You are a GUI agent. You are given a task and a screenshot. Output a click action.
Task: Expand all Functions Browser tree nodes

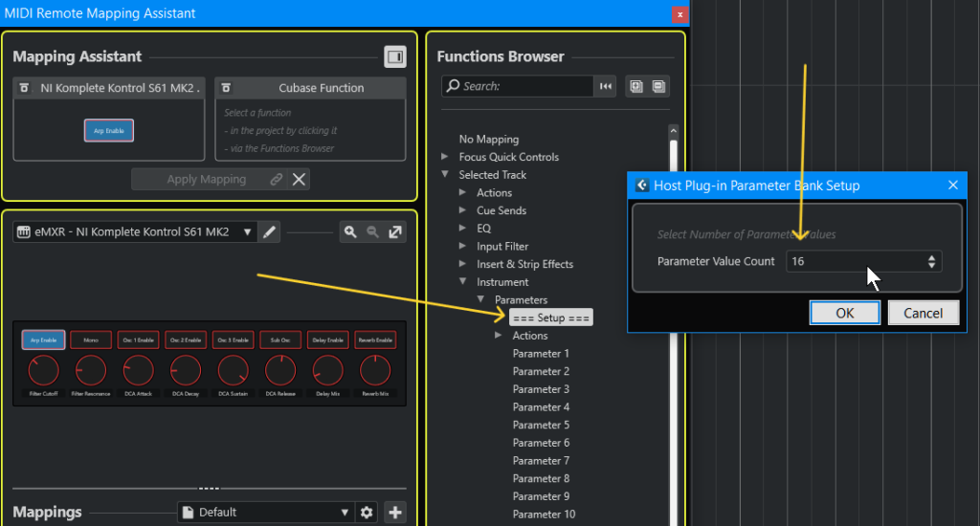point(636,86)
